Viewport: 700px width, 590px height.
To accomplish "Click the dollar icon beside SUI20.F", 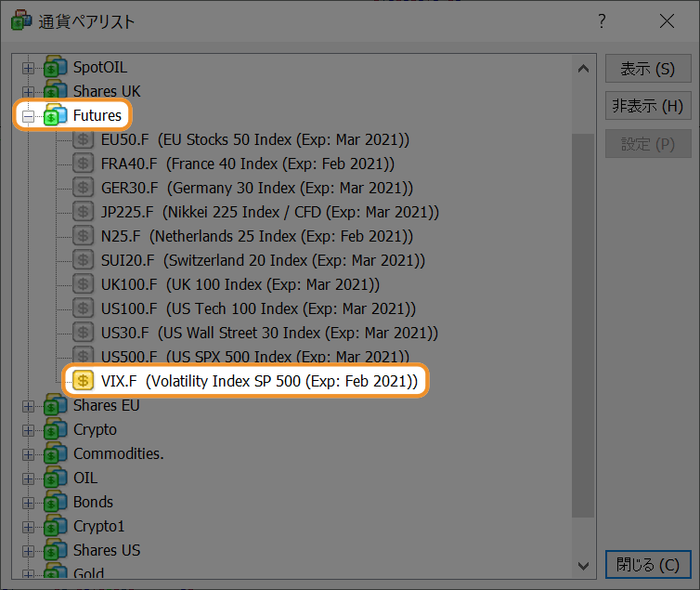I will pos(83,260).
